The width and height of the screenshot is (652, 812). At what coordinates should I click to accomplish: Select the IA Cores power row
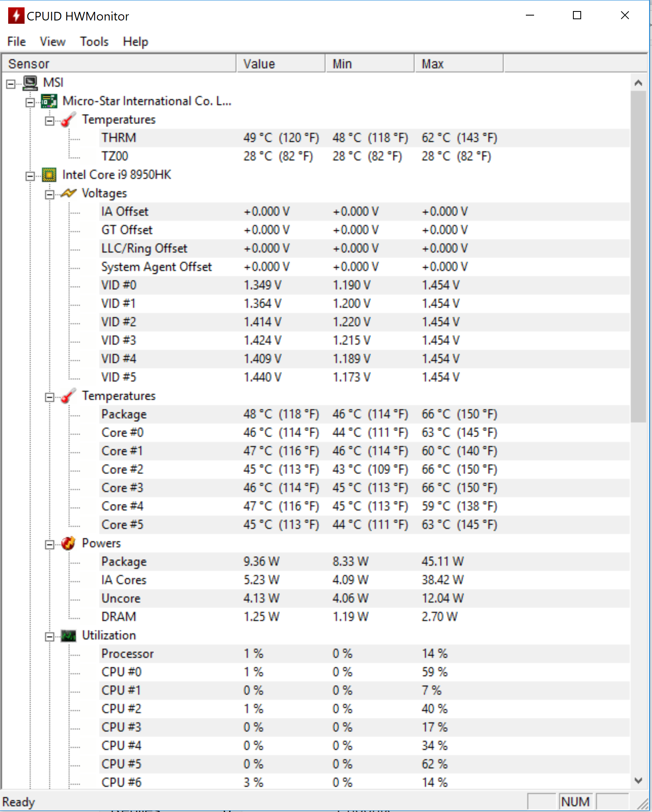(x=364, y=580)
